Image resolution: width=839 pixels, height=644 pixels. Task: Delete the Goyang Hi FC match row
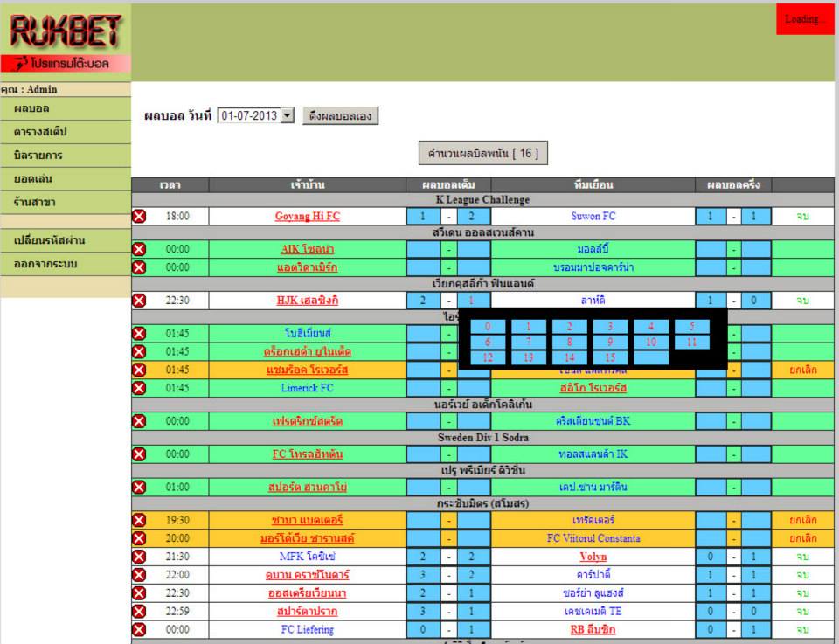[x=139, y=216]
